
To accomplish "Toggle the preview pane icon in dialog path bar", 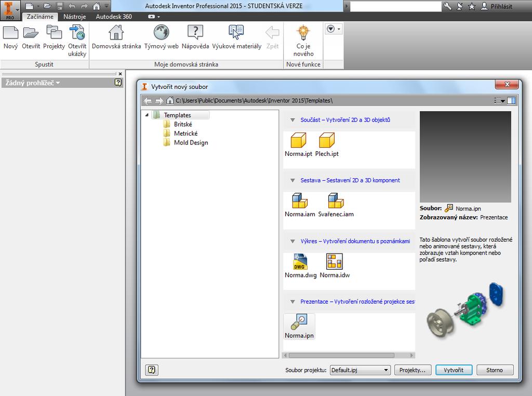I will click(511, 100).
